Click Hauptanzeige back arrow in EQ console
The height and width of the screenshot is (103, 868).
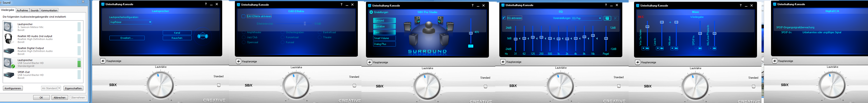point(503,62)
